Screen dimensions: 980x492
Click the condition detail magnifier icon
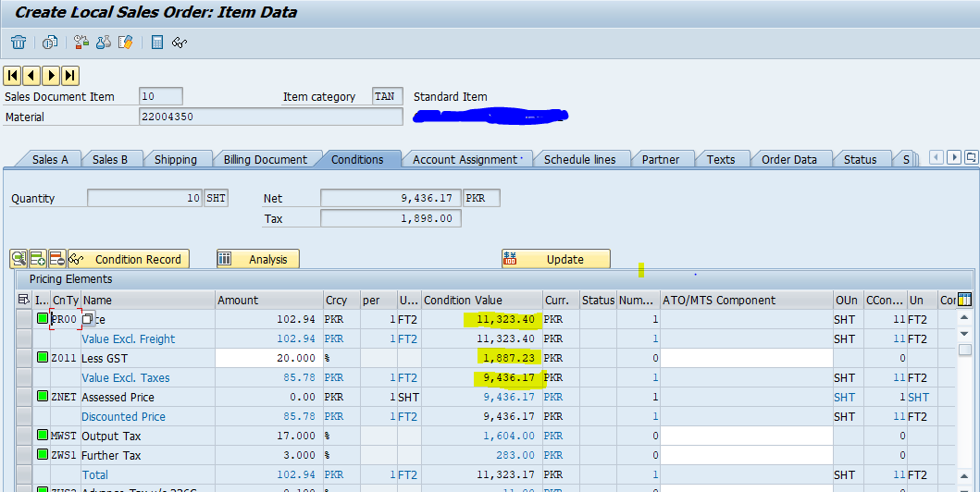click(19, 259)
